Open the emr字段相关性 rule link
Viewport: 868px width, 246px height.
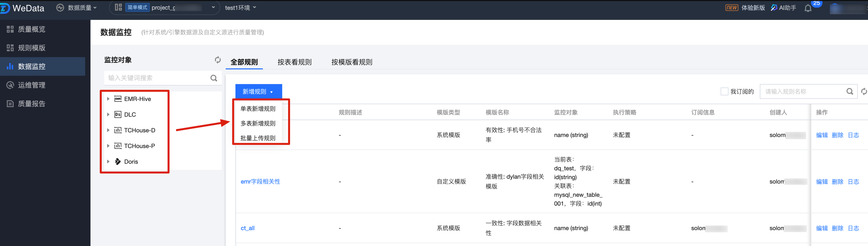pos(260,181)
